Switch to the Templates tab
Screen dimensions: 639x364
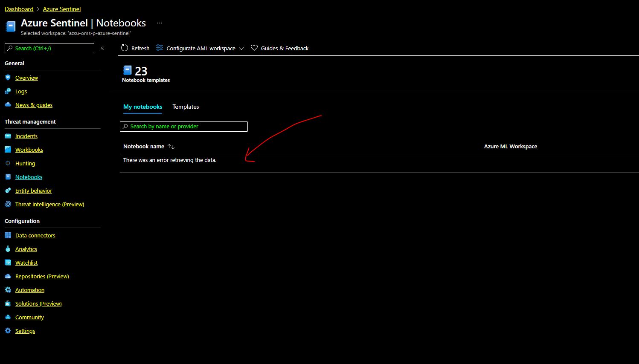click(186, 107)
